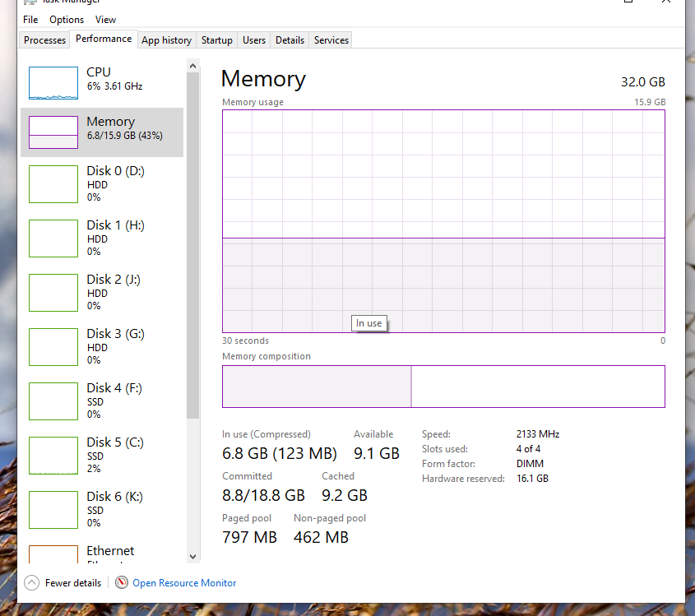Click the 'Disk 0 (D:)' label
The width and height of the screenshot is (695, 616).
[115, 171]
